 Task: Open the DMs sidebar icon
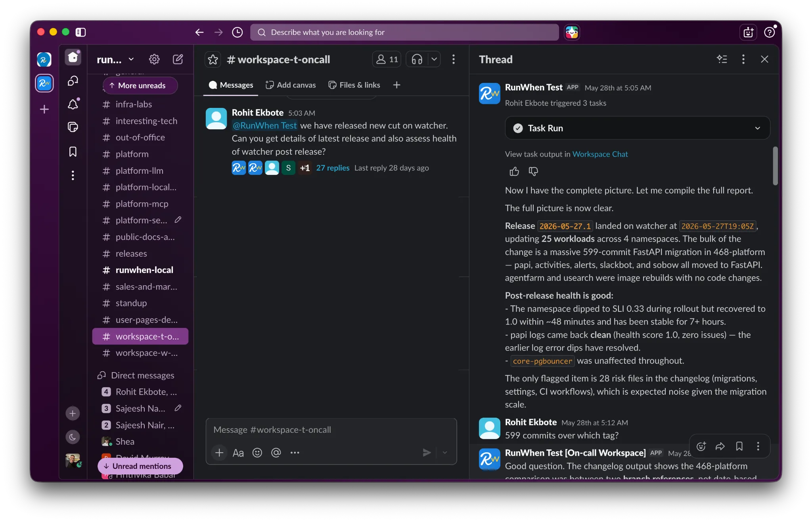tap(73, 81)
